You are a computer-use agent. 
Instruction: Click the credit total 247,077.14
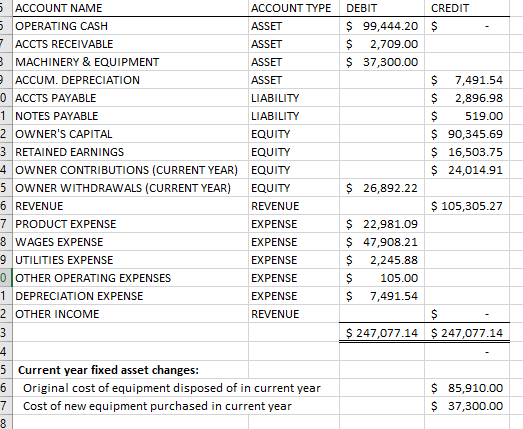point(467,333)
